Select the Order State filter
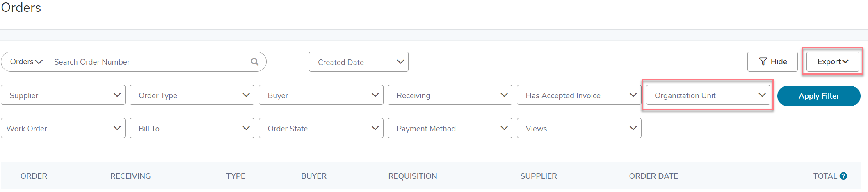The width and height of the screenshot is (868, 192). click(x=321, y=128)
